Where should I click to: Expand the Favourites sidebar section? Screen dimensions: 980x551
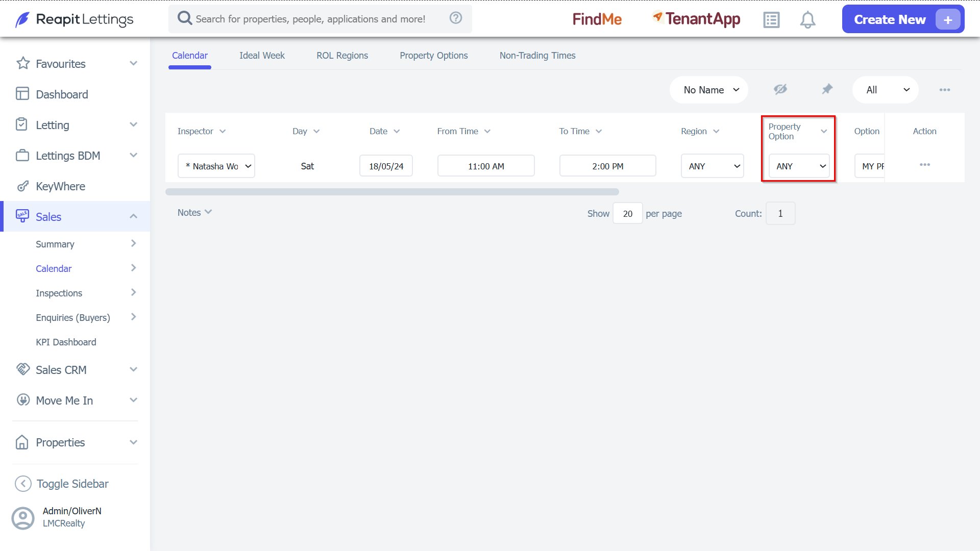tap(133, 63)
